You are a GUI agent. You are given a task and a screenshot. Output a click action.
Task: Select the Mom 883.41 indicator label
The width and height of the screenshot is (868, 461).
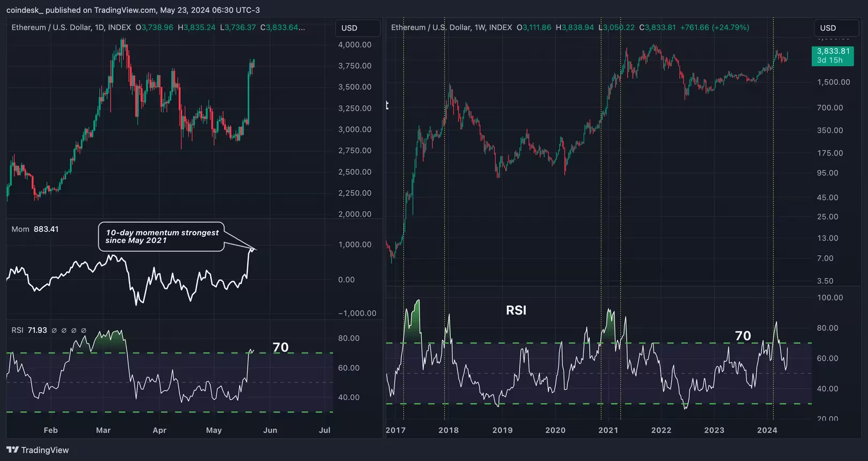pos(35,229)
